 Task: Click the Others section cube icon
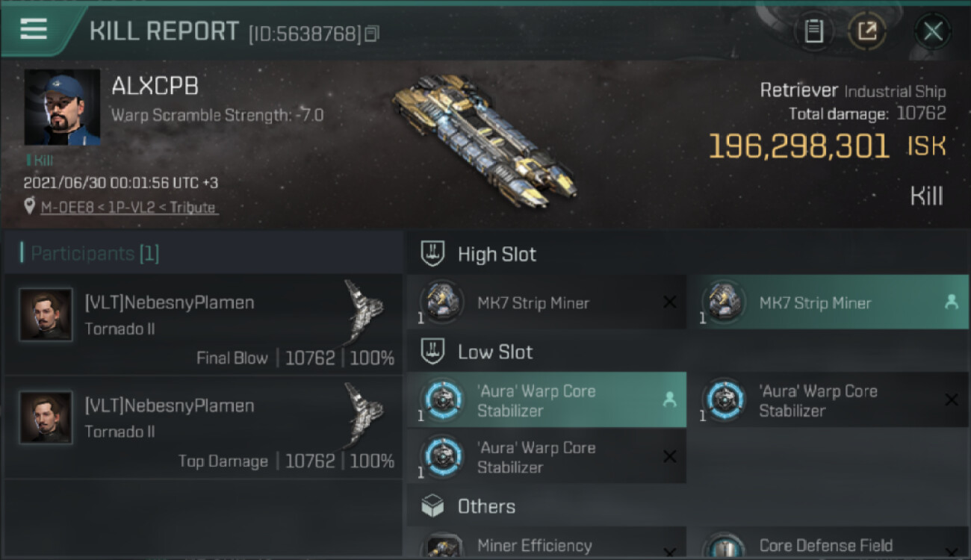[x=433, y=507]
